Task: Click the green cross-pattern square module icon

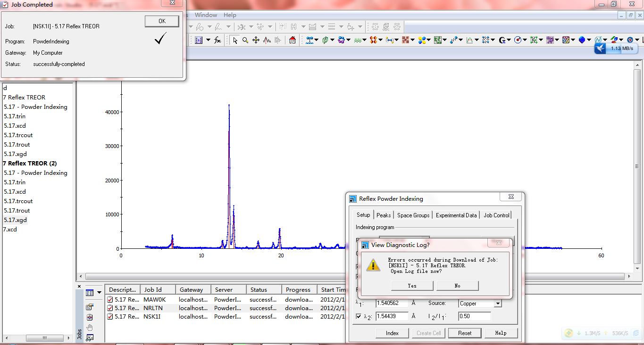Action: [x=438, y=40]
